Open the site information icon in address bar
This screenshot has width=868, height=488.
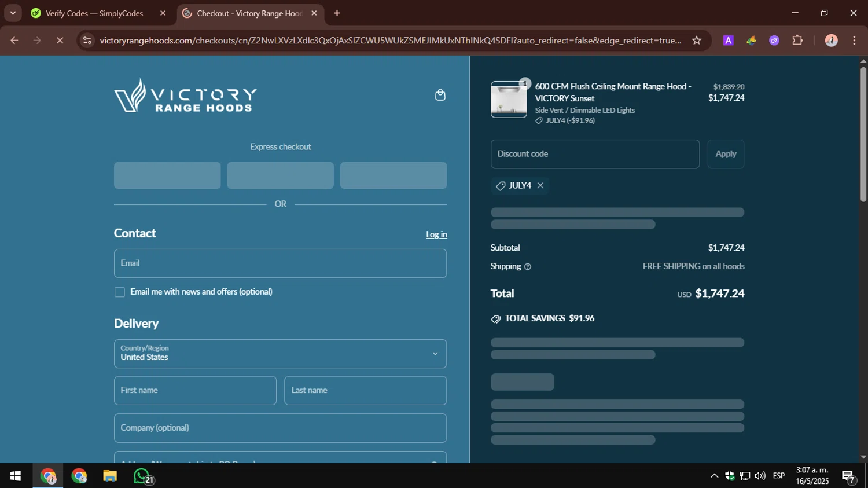tap(87, 41)
